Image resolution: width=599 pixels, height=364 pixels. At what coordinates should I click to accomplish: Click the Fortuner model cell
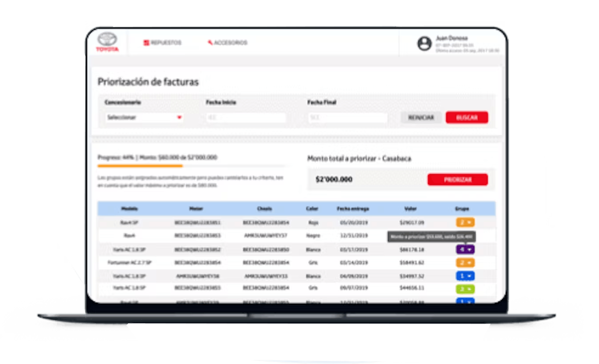(130, 263)
